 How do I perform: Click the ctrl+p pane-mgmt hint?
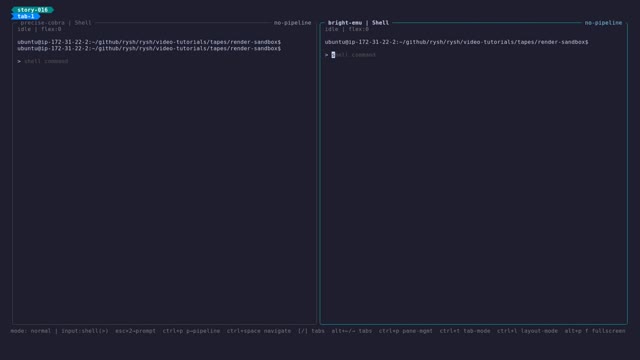click(x=405, y=331)
